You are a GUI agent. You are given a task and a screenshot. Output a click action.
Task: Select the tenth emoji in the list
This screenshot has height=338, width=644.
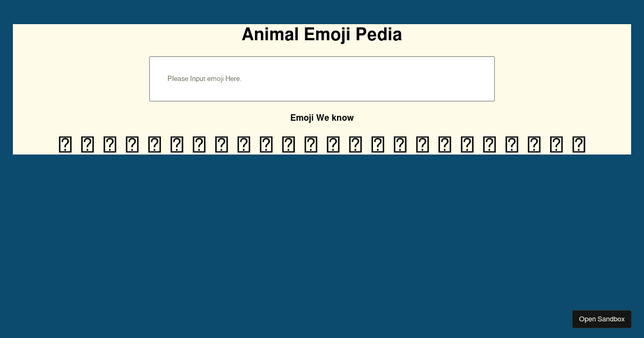tap(266, 144)
